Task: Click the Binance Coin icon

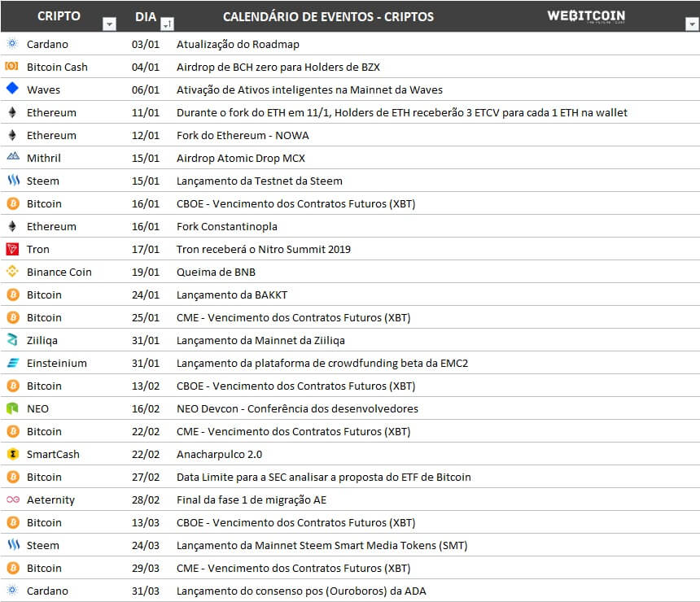Action: 12,271
